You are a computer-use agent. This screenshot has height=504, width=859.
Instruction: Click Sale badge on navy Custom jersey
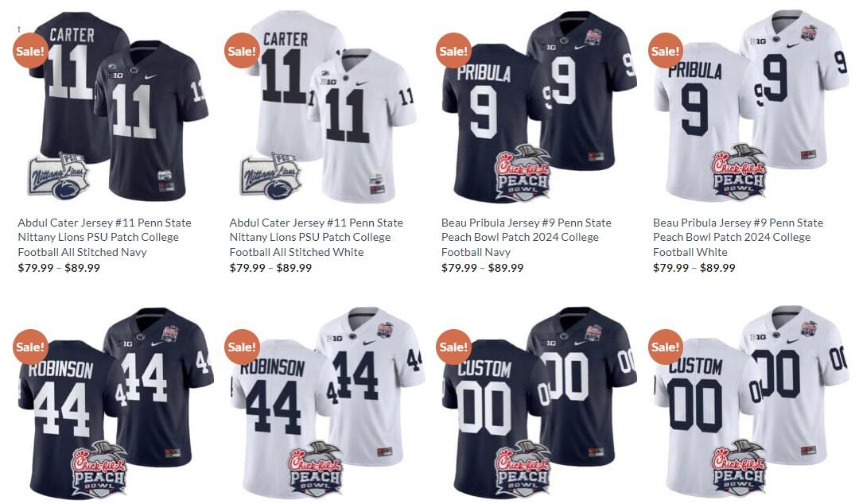(453, 347)
